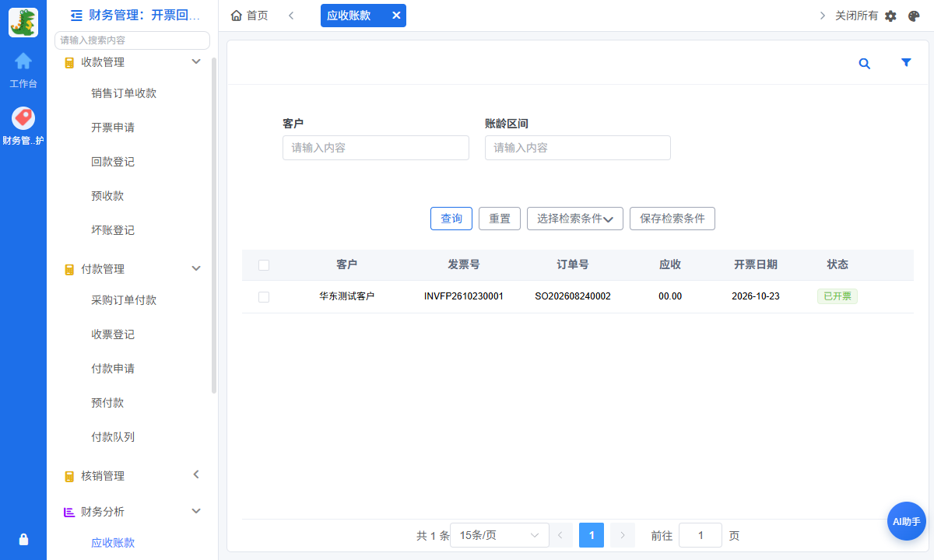Viewport: 934px width, 560px height.
Task: Click the 付款管理 folder icon
Action: [x=69, y=269]
